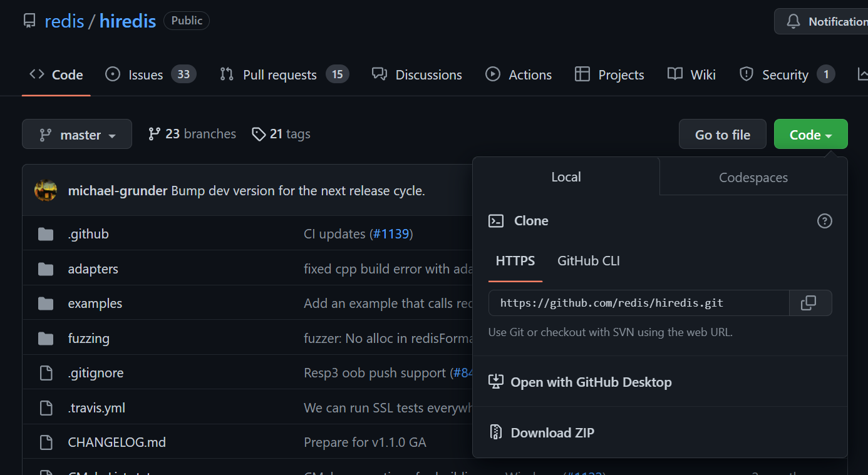Click the fuzzing folder icon
The image size is (868, 475).
pos(46,339)
